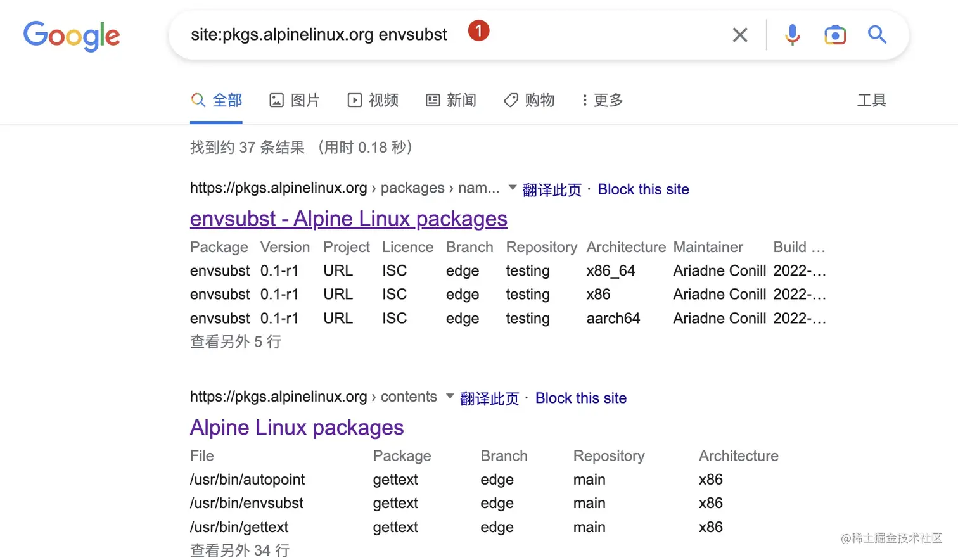Image resolution: width=958 pixels, height=560 pixels.
Task: Start voice search with the microphone icon
Action: coord(792,35)
